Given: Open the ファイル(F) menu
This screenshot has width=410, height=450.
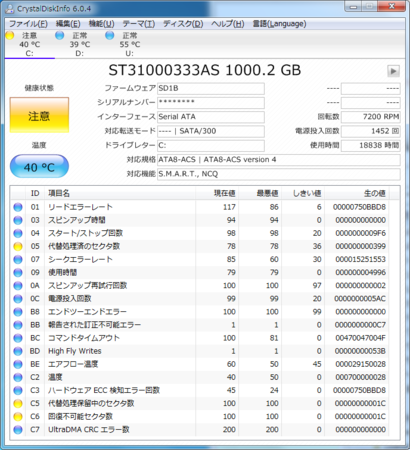Looking at the screenshot, I should tap(28, 24).
